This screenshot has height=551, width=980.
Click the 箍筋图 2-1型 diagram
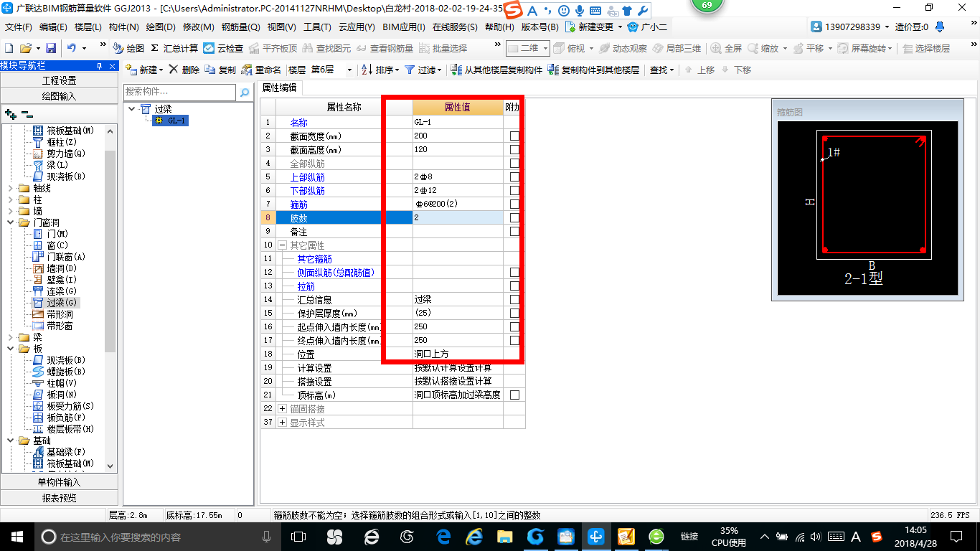[x=868, y=208]
